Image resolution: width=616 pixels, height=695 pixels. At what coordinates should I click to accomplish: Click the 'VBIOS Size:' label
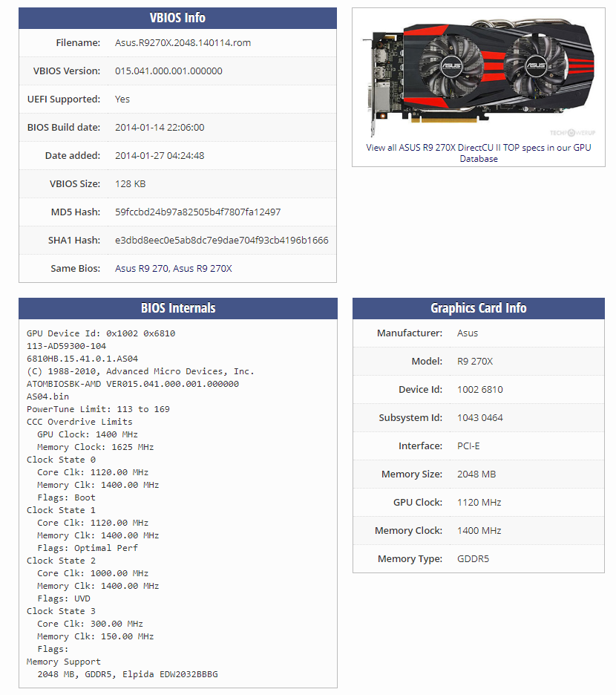75,184
